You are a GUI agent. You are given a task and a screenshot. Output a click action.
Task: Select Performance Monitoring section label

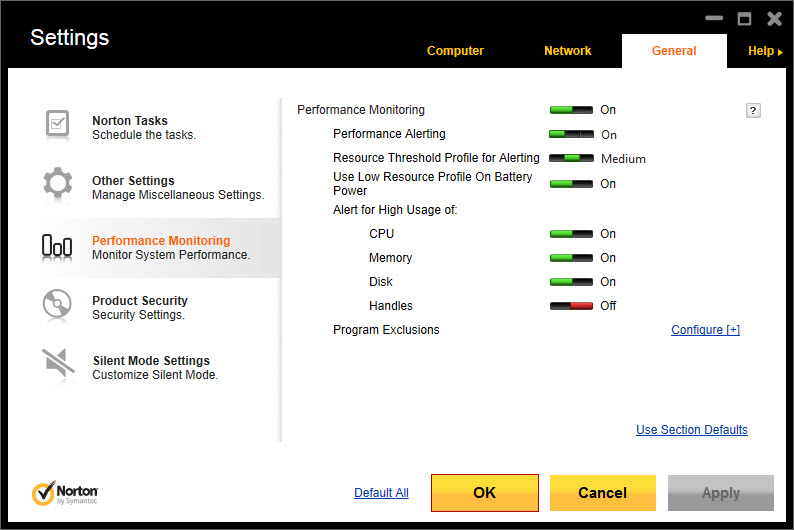point(161,240)
